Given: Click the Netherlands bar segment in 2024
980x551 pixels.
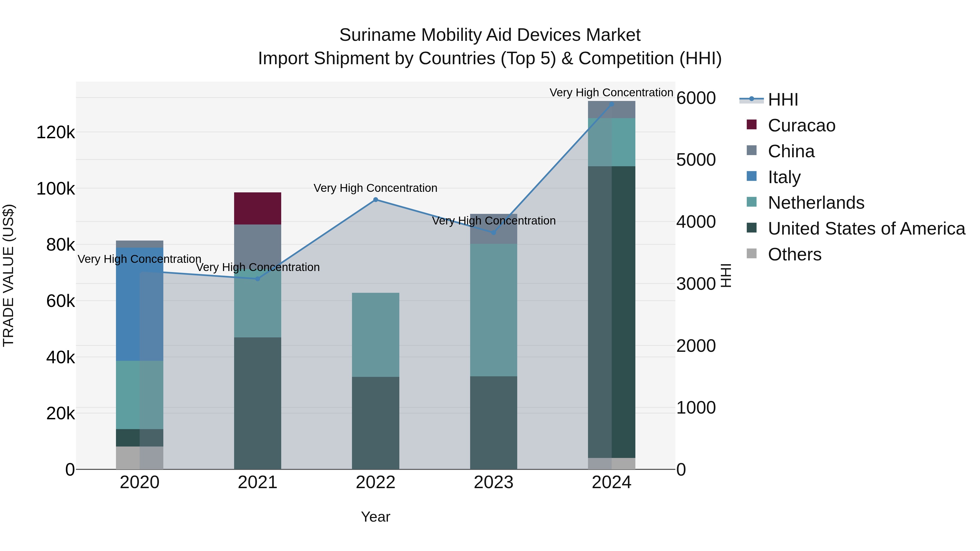Looking at the screenshot, I should (612, 142).
